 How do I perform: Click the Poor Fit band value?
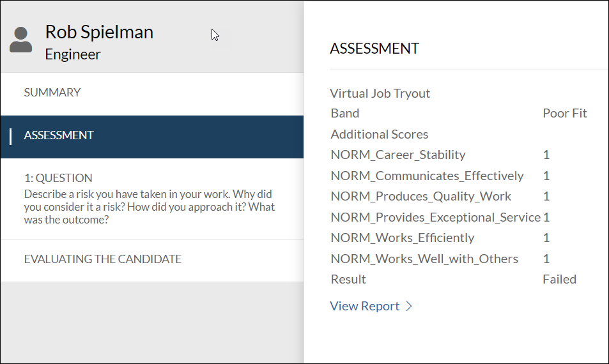(x=564, y=114)
